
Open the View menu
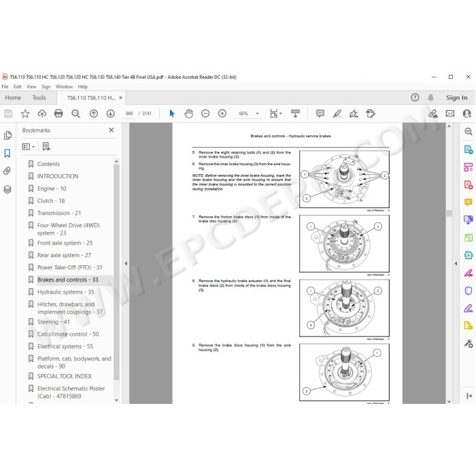point(31,86)
